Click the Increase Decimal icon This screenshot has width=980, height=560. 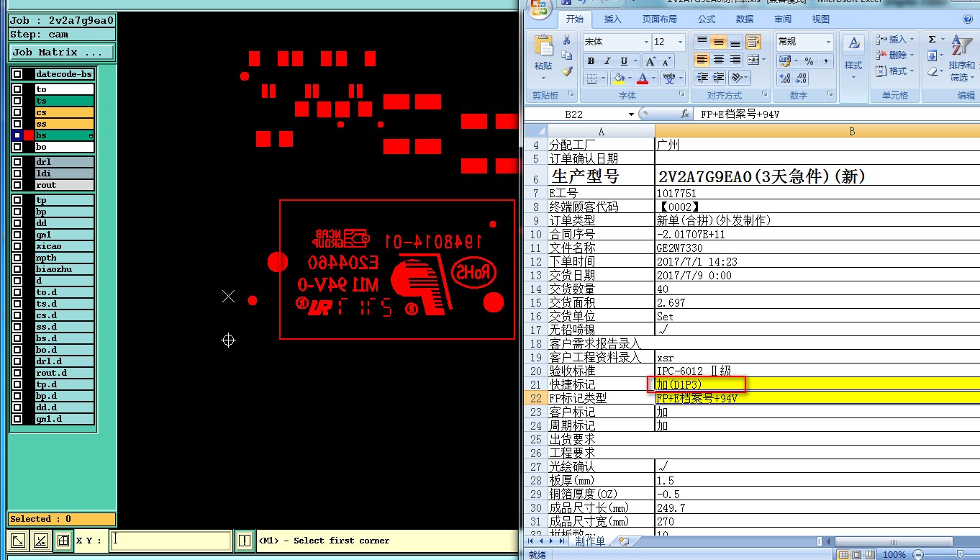(785, 78)
